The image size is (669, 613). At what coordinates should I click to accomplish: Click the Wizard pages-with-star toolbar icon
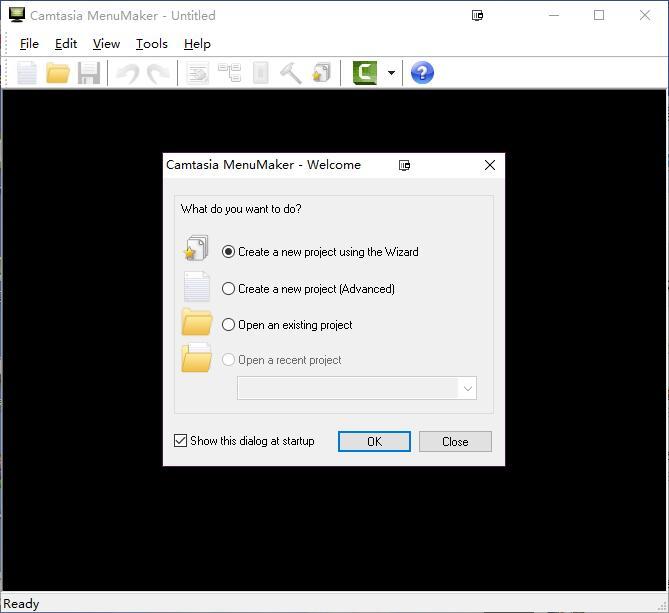(x=322, y=73)
